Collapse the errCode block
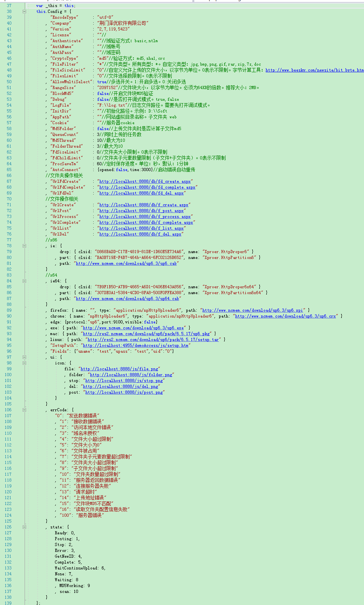This screenshot has height=605, width=364. point(24,410)
